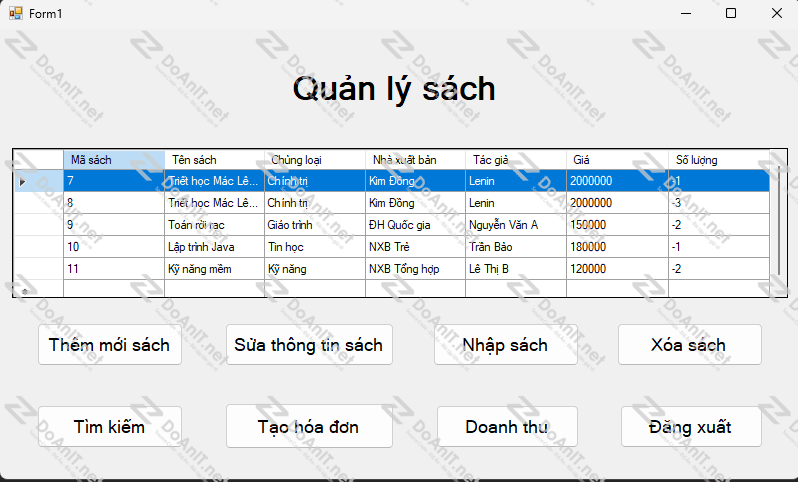
Task: Select the Chủng loại column header
Action: coord(314,160)
